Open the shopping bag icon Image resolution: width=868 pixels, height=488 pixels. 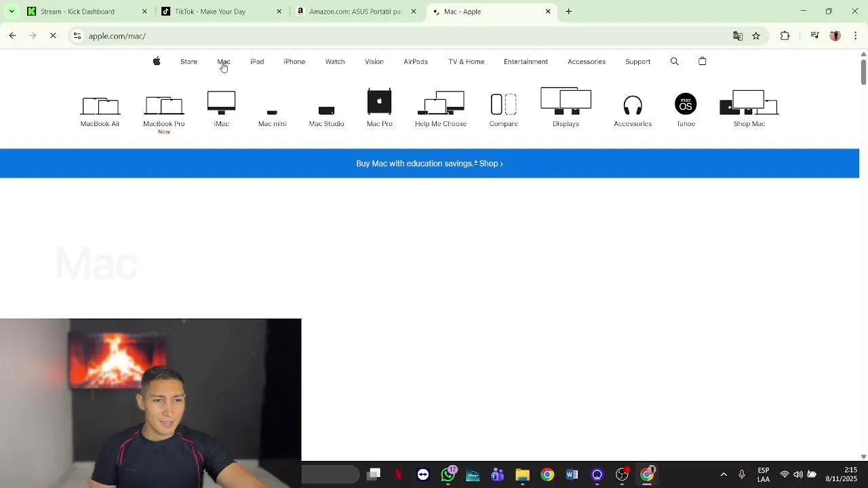click(703, 62)
